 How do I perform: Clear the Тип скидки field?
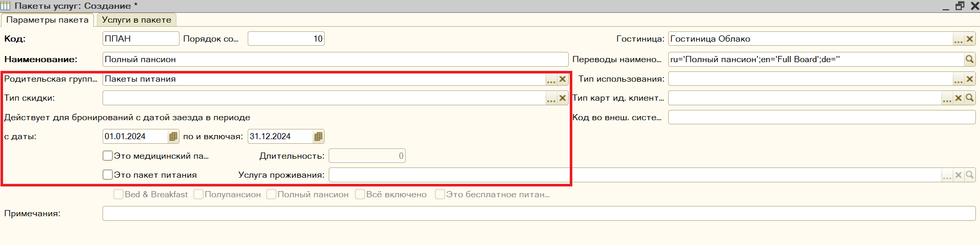click(563, 98)
